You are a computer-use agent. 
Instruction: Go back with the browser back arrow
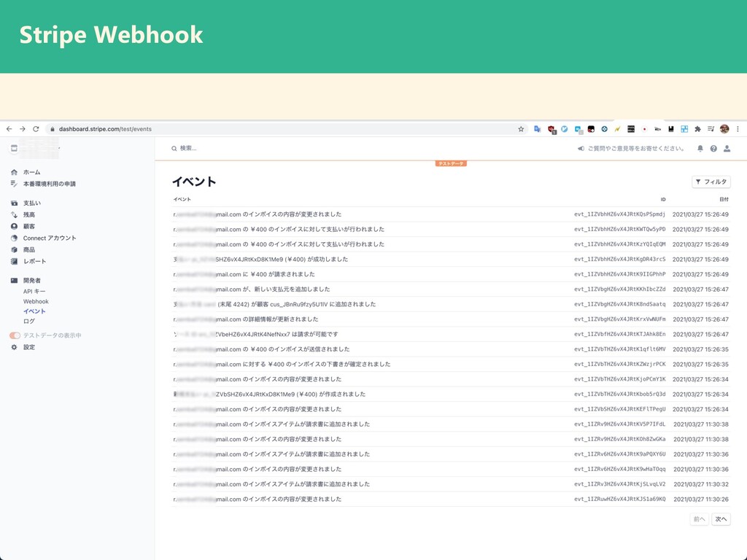(x=9, y=129)
